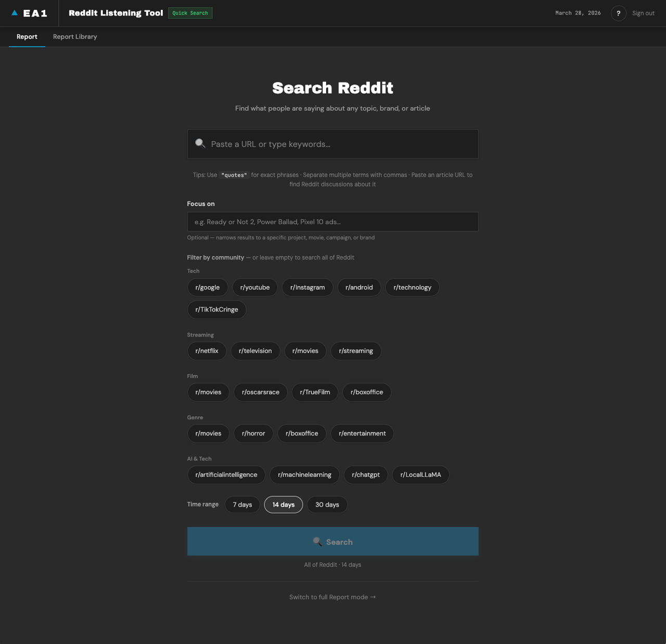Select the r/TrueFilm community chip

click(x=315, y=392)
